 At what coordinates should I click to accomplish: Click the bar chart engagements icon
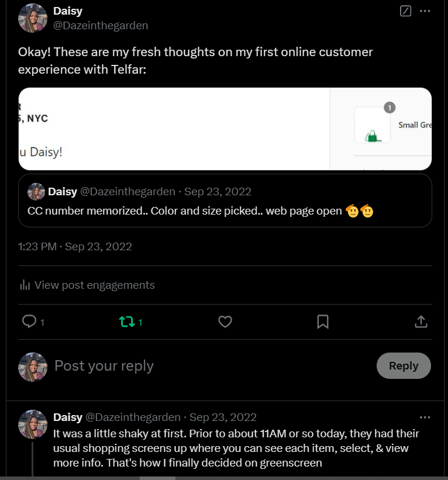(x=25, y=285)
